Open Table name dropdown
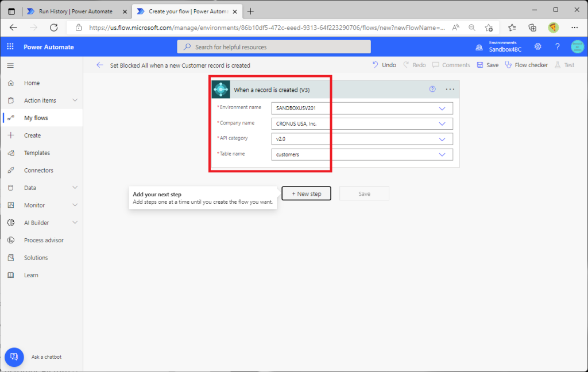Image resolution: width=588 pixels, height=372 pixels. [x=442, y=154]
